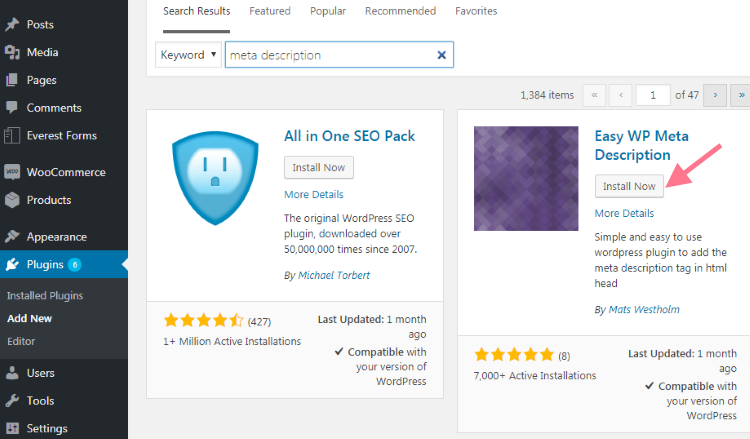Click the Settings sidebar icon
This screenshot has width=750, height=439.
(x=12, y=428)
